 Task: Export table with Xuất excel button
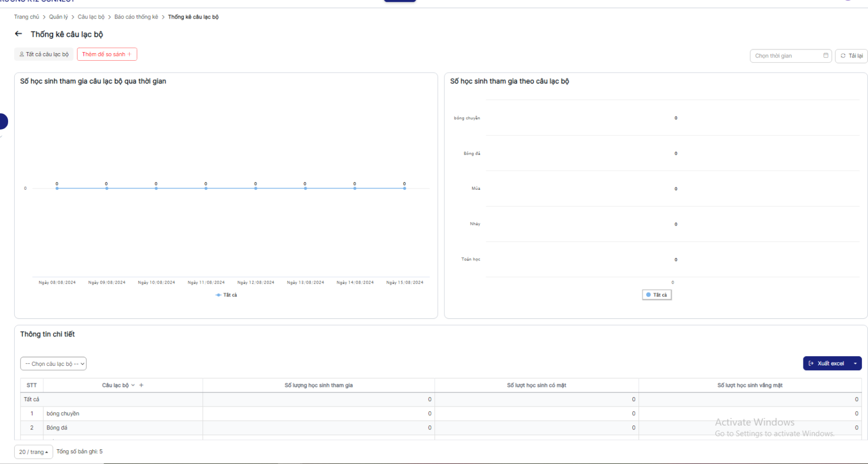point(826,363)
